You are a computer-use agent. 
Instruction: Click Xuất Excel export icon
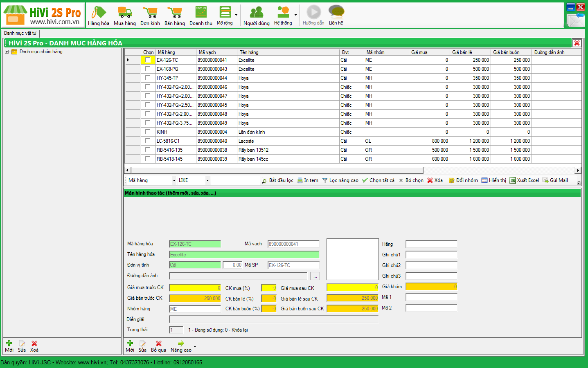[524, 180]
